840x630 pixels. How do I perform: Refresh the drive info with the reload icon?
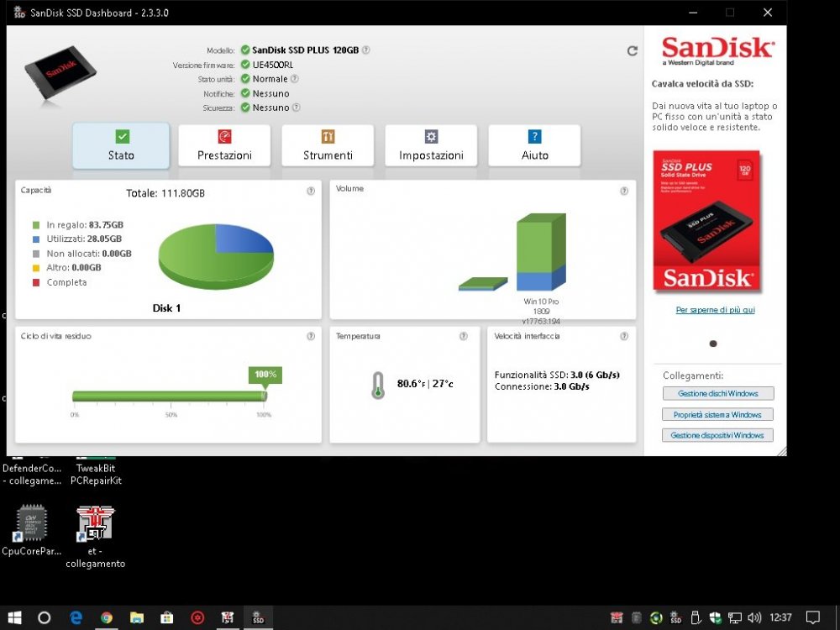[x=633, y=51]
